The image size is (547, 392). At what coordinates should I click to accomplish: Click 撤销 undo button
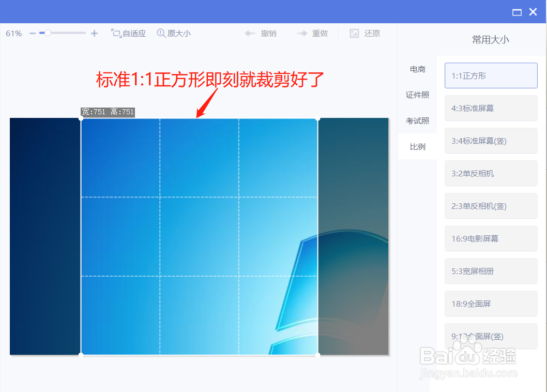(261, 34)
